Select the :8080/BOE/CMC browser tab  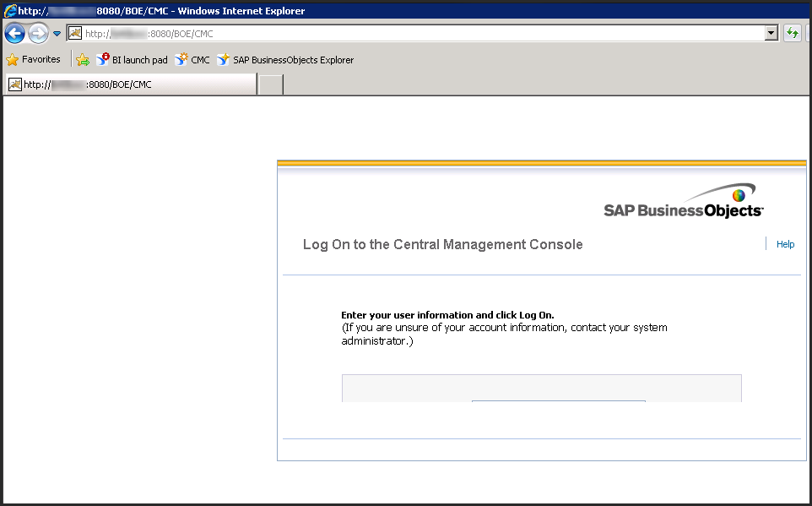132,84
